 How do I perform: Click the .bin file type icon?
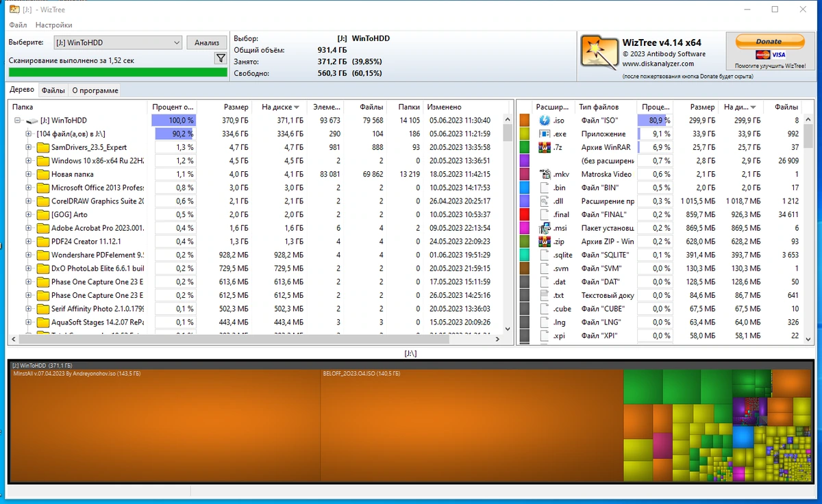545,188
